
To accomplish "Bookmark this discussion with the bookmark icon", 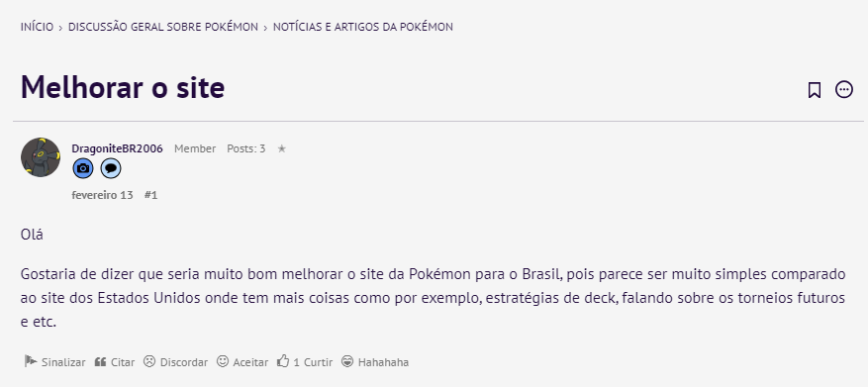I will [814, 90].
